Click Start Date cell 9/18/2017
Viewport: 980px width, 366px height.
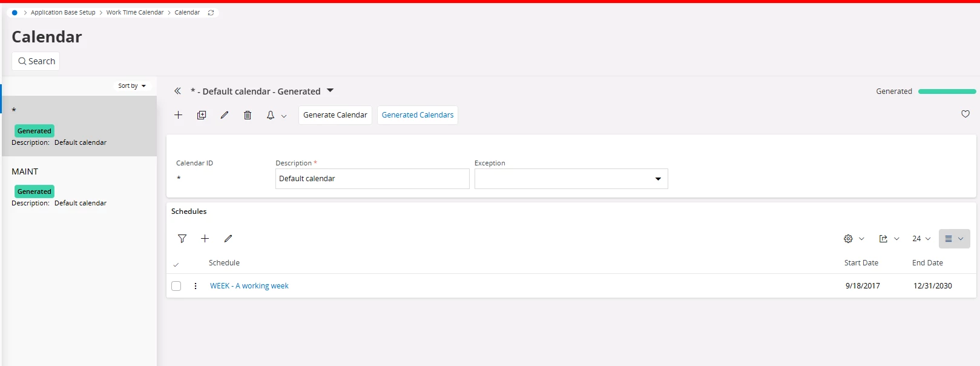click(863, 286)
